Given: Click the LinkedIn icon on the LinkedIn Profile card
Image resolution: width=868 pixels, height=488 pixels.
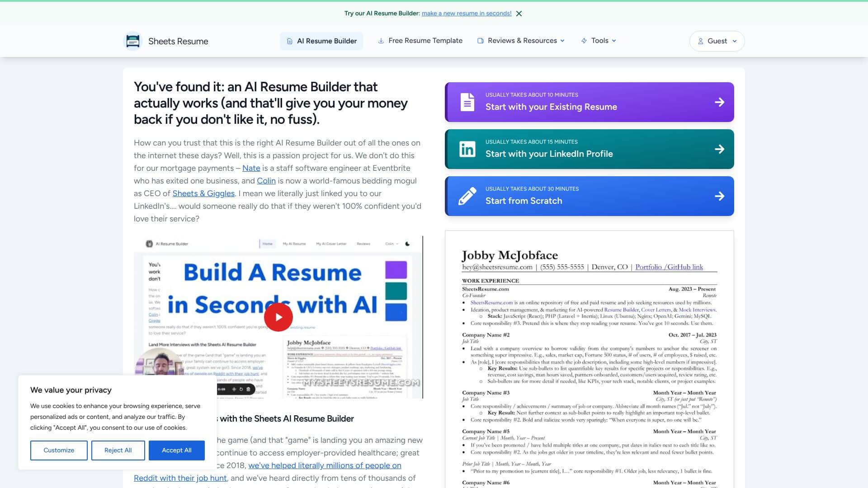Looking at the screenshot, I should coord(467,149).
